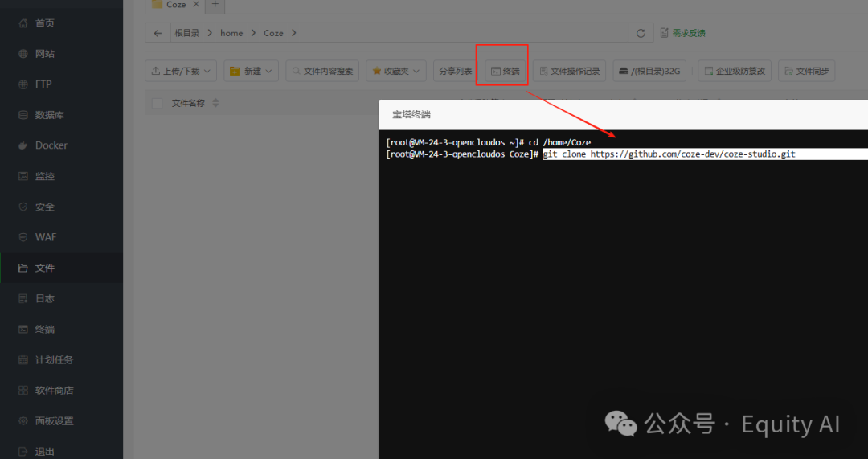Open 分享列表 share list
This screenshot has width=868, height=459.
[x=456, y=71]
